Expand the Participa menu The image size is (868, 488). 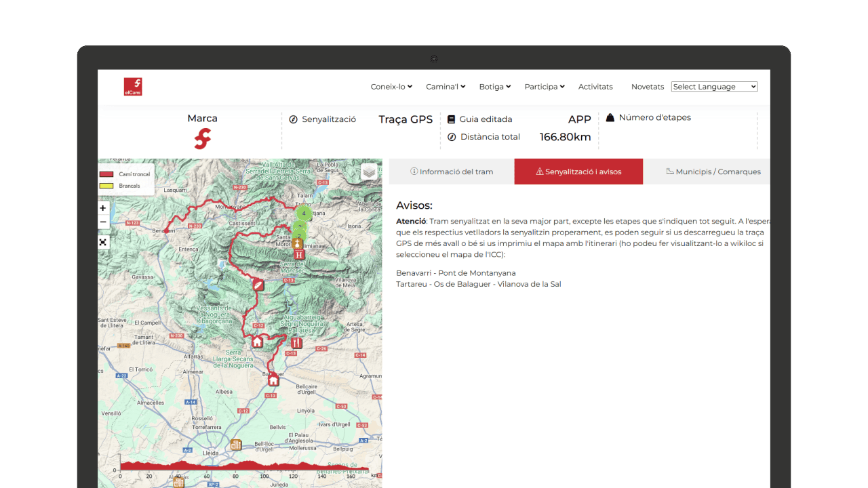click(545, 87)
